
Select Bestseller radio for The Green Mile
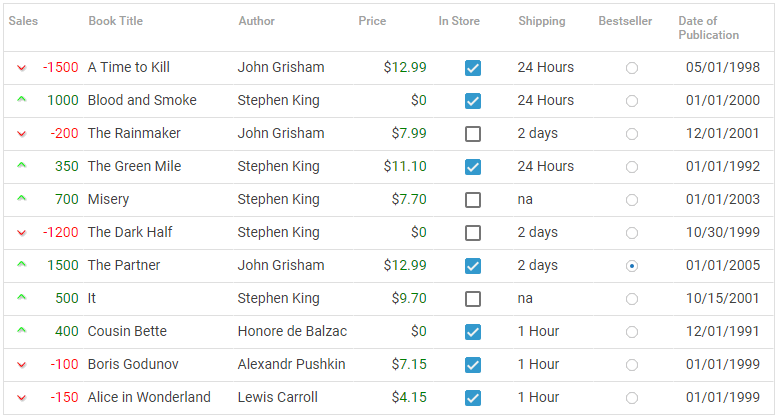click(x=632, y=167)
